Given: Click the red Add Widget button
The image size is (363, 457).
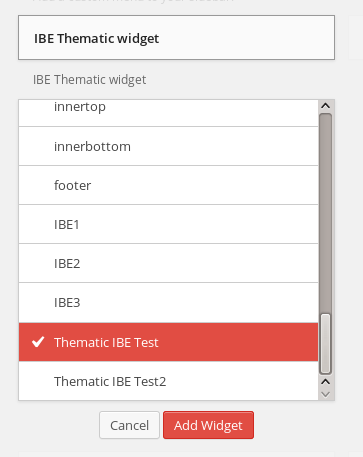Looking at the screenshot, I should point(208,425).
